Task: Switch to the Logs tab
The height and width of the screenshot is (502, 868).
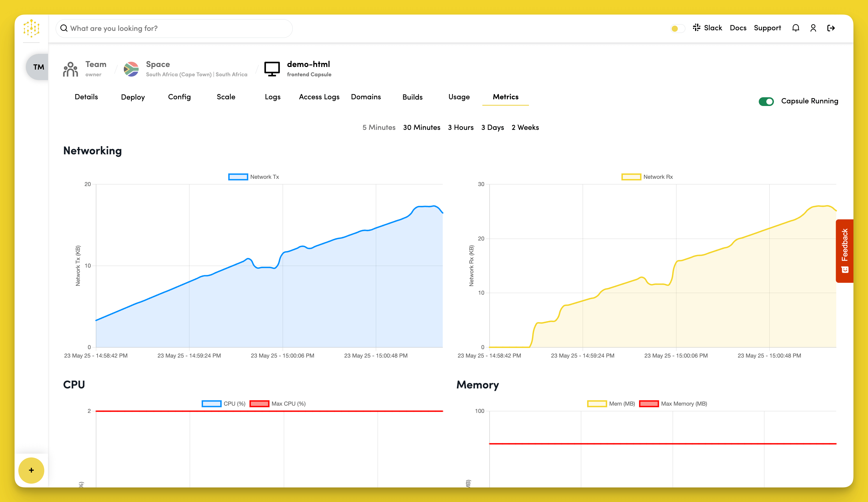Action: pos(272,97)
